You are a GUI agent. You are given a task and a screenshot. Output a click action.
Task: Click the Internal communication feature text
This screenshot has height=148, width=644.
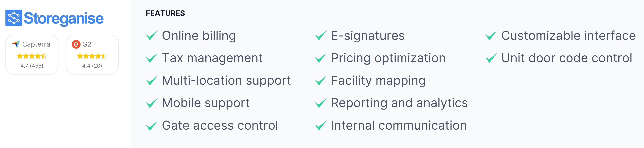click(x=399, y=125)
